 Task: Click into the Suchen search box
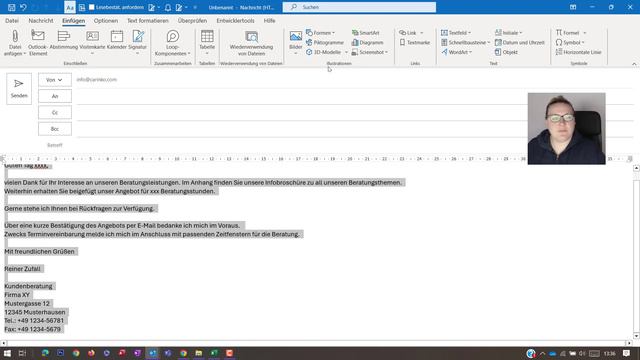coord(359,7)
